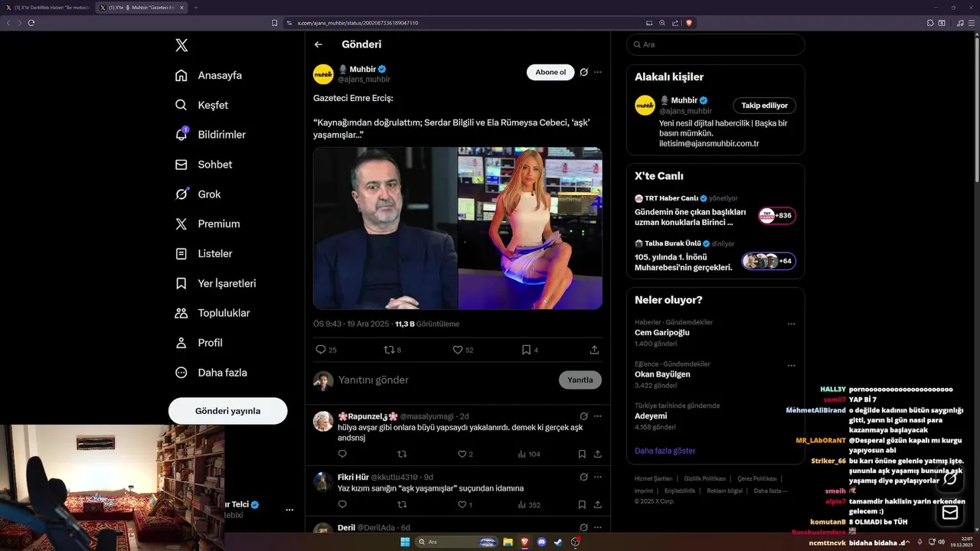Open more options for Okan Bayülgen trend

[792, 365]
